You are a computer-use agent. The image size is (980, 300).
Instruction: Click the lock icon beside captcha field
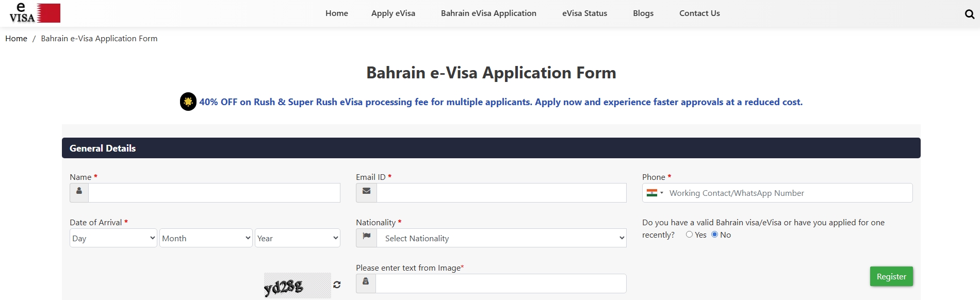366,282
